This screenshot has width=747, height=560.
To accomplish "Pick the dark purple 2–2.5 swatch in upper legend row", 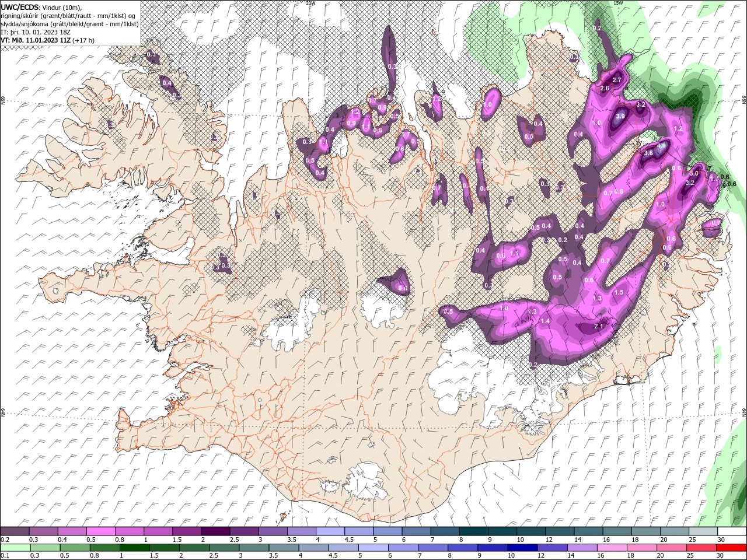I will click(x=215, y=531).
